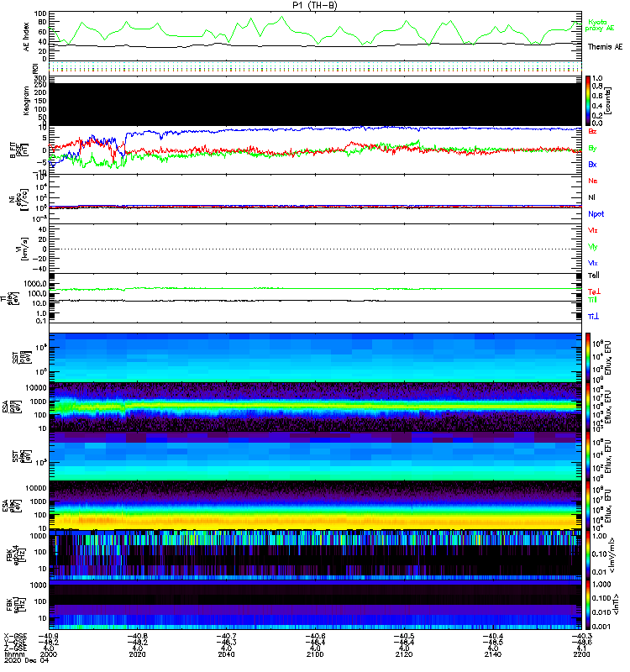
Task: Select the red "Te⊥" legend label
Action: pyautogui.click(x=594, y=291)
